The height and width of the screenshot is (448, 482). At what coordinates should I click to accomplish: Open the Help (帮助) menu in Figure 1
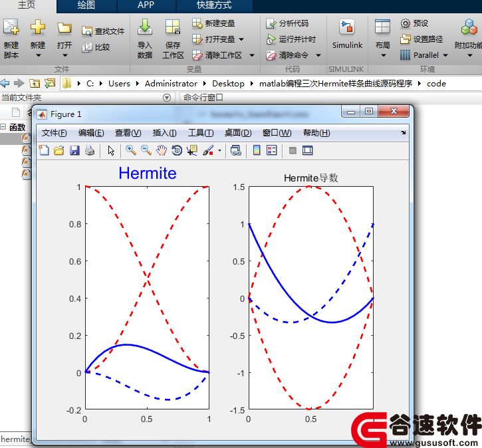click(x=316, y=133)
